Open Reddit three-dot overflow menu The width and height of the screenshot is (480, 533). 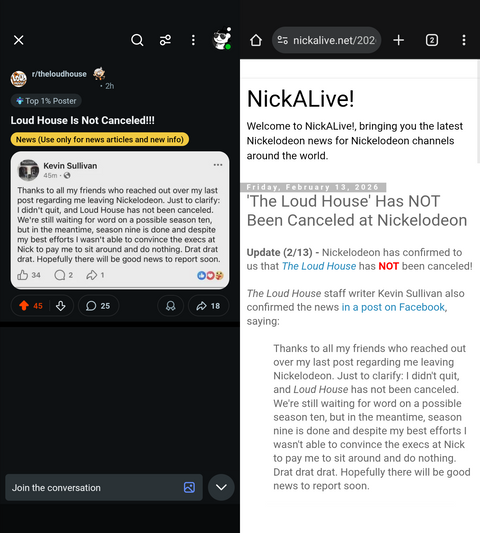point(193,40)
